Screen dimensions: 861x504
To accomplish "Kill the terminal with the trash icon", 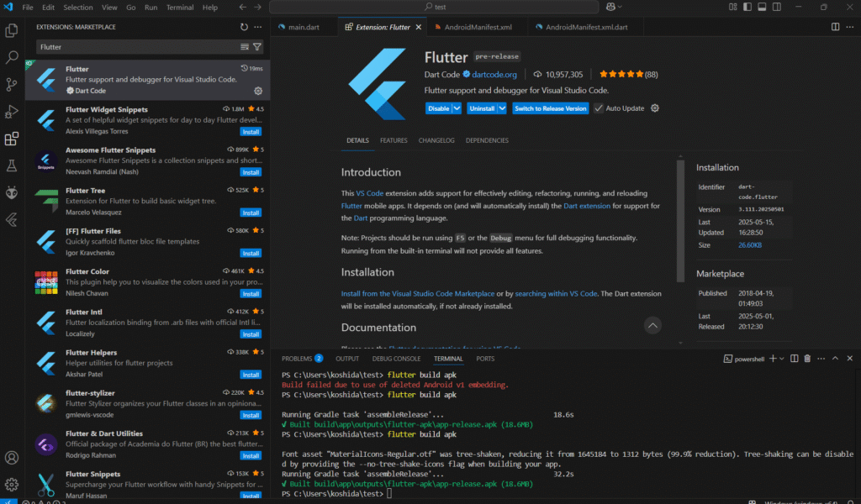I will point(807,359).
